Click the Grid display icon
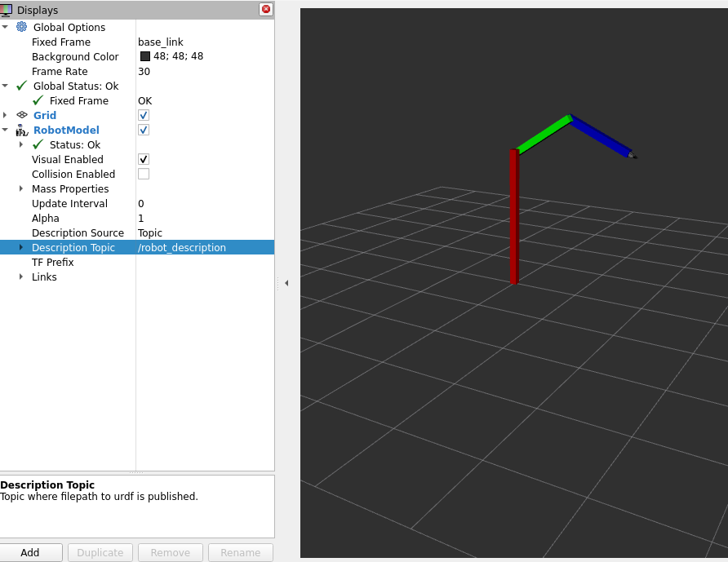Viewport: 728px width, 562px height. click(22, 115)
